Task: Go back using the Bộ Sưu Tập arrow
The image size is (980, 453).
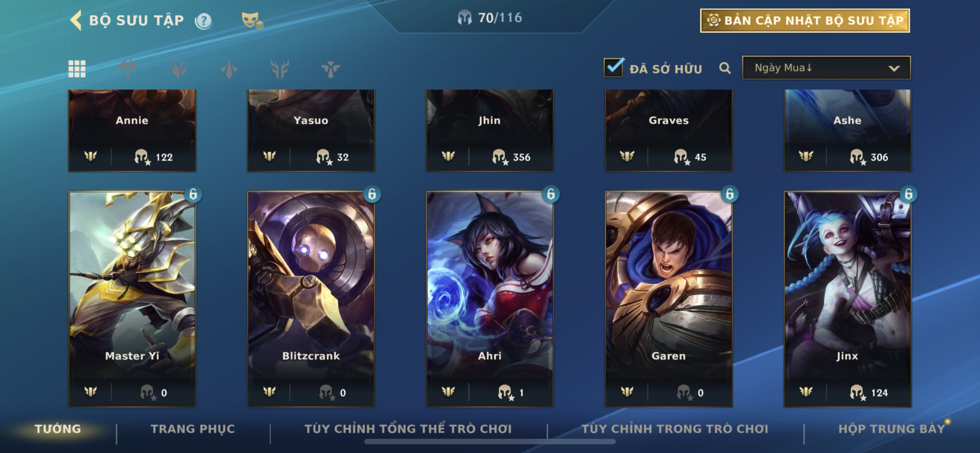Action: (76, 20)
